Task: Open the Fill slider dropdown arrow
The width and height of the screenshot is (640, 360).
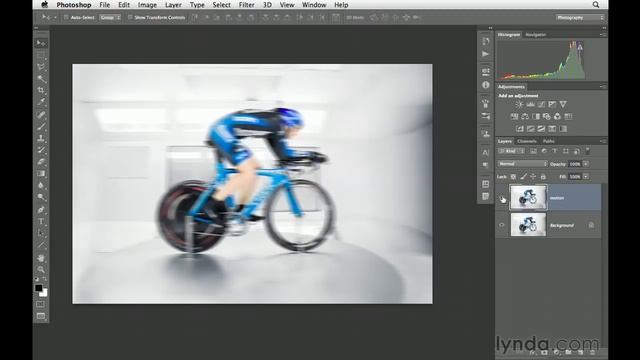Action: 586,177
